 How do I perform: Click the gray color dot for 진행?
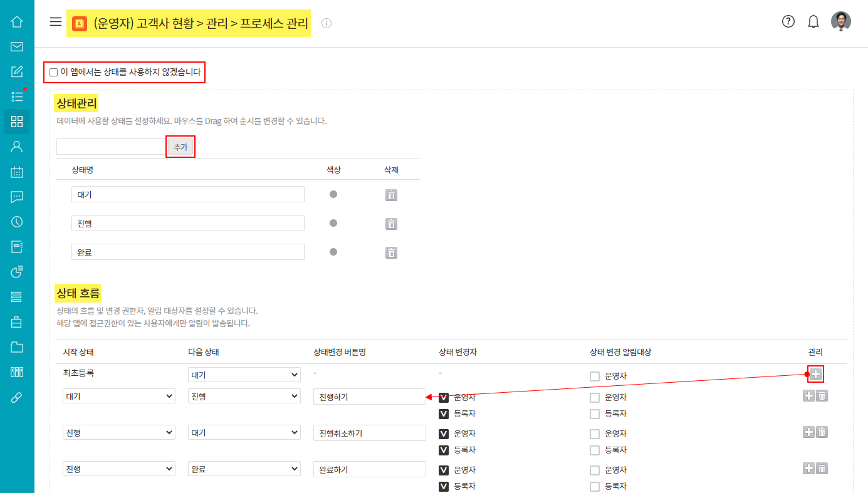coord(333,223)
